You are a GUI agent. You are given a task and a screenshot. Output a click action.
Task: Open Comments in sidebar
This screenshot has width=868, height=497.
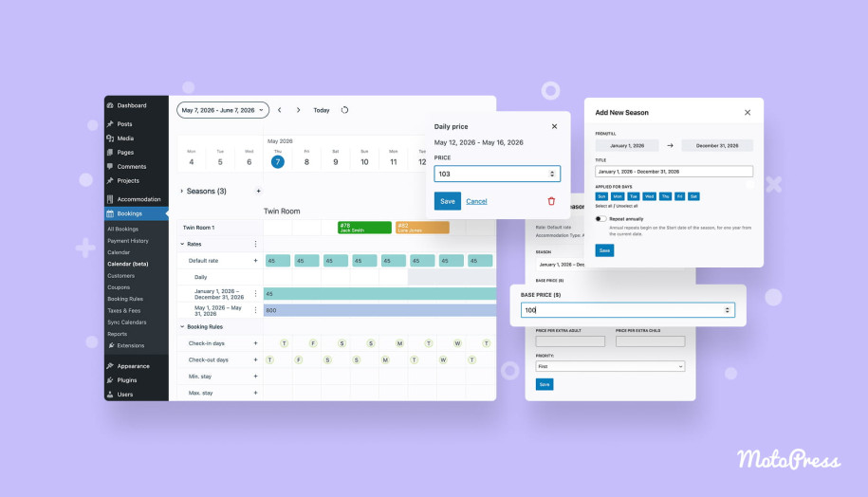click(132, 167)
